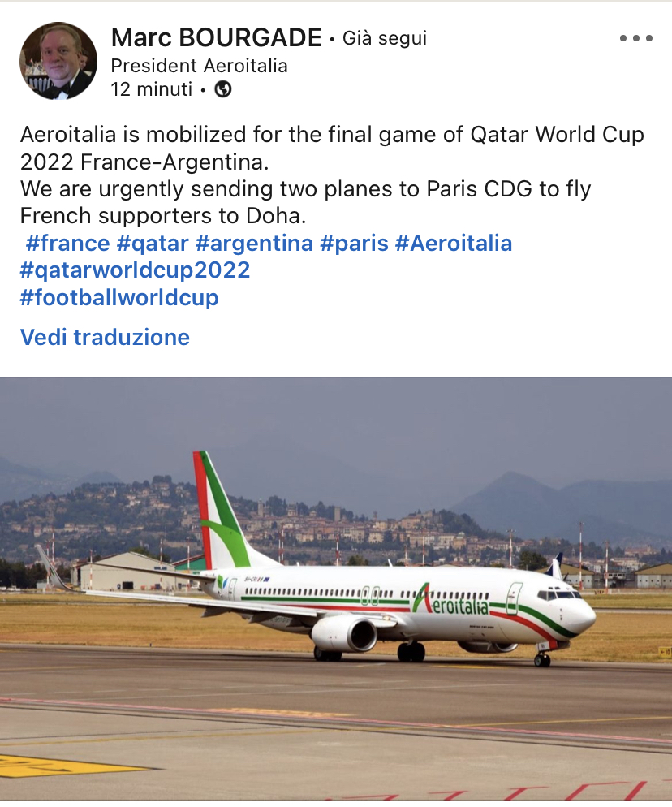Screen dimensions: 672x807
Task: Click the "12 minuti" post timestamp
Action: click(151, 89)
